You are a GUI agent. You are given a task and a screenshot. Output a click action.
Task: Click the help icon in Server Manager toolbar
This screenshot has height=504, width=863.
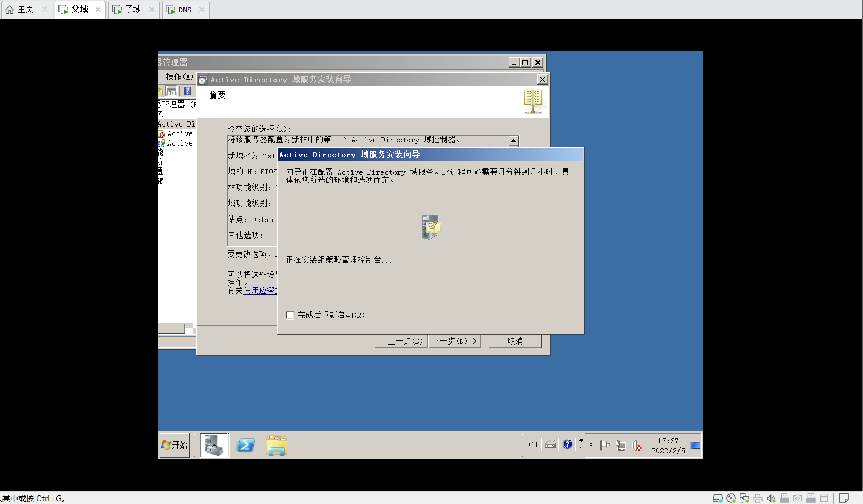[x=187, y=91]
